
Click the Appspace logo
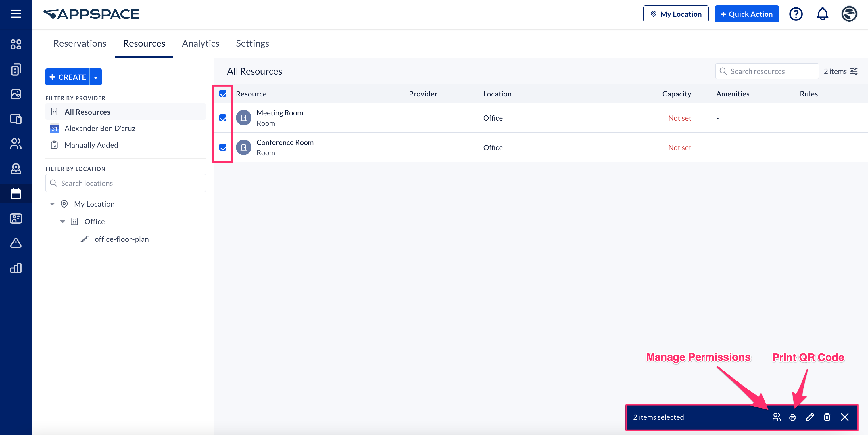click(x=91, y=14)
